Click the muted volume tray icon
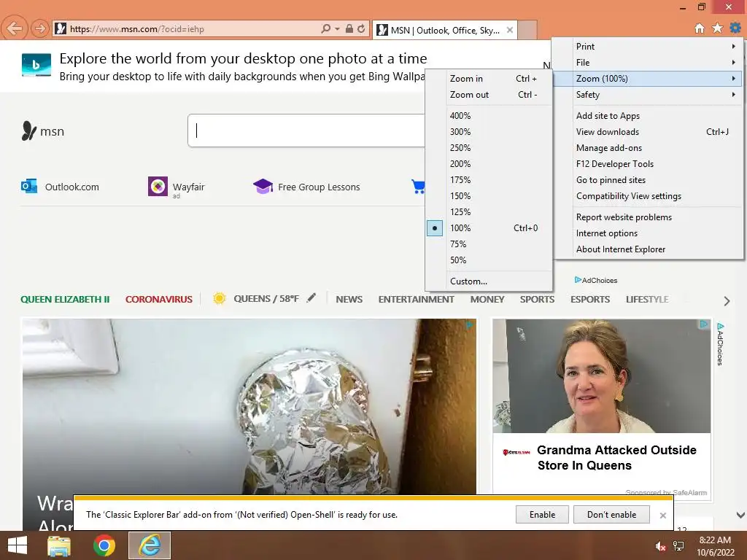Image resolution: width=747 pixels, height=560 pixels. (660, 546)
